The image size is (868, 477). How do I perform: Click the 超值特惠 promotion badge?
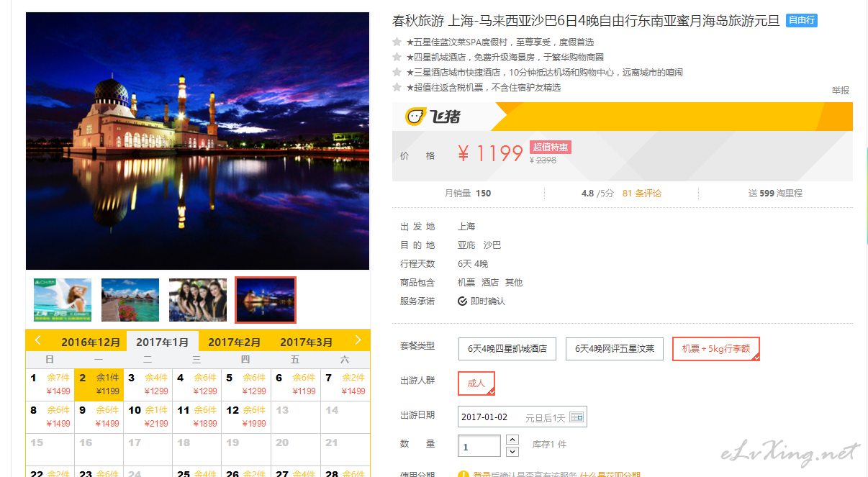tap(551, 147)
